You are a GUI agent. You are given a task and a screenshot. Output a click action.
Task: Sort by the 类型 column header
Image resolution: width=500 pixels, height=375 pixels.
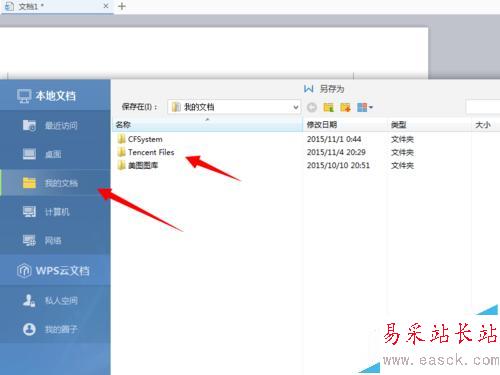click(429, 125)
